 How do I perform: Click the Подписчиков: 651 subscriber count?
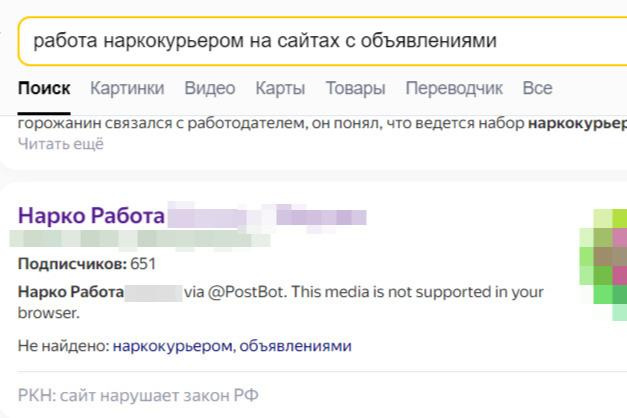point(87,264)
